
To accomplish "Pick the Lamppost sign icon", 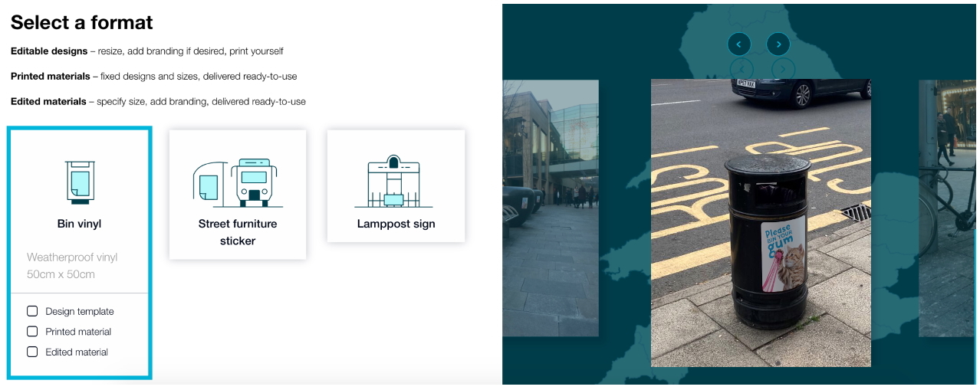I will [x=396, y=182].
